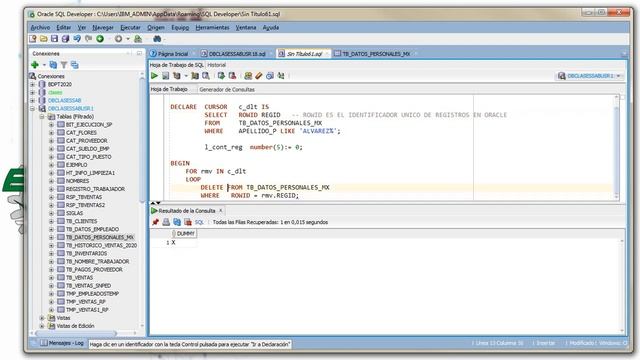
Task: Open the Archivo menu
Action: [40, 27]
